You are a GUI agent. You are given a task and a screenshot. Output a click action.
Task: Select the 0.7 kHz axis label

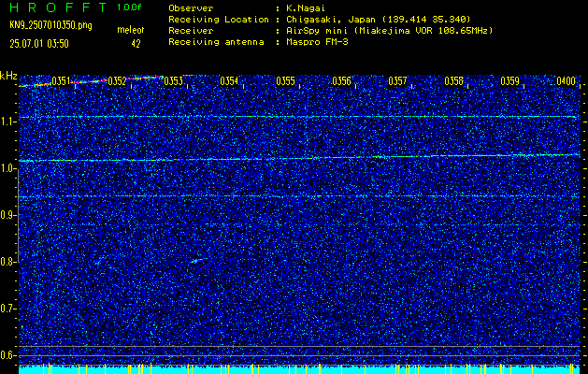click(8, 309)
